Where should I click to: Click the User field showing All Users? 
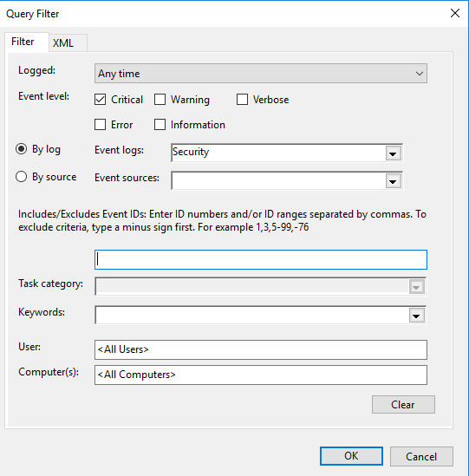pyautogui.click(x=261, y=349)
